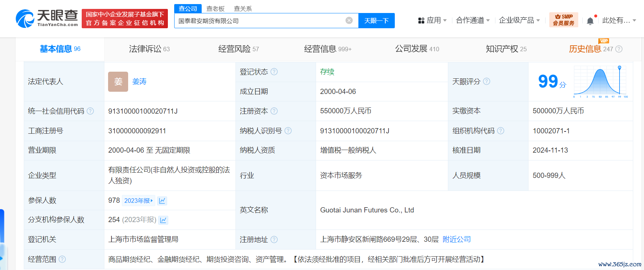The width and height of the screenshot is (644, 270).
Task: Click the TianYanCha logo
Action: [x=47, y=18]
